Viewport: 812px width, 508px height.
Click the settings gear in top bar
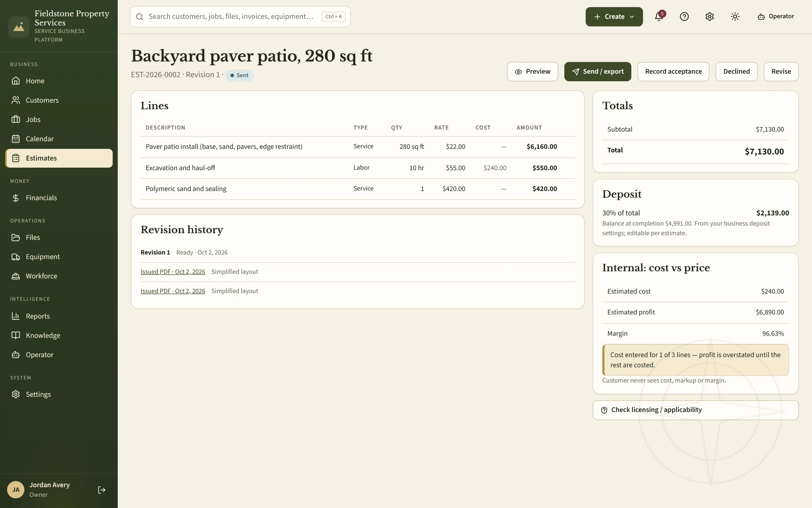710,17
